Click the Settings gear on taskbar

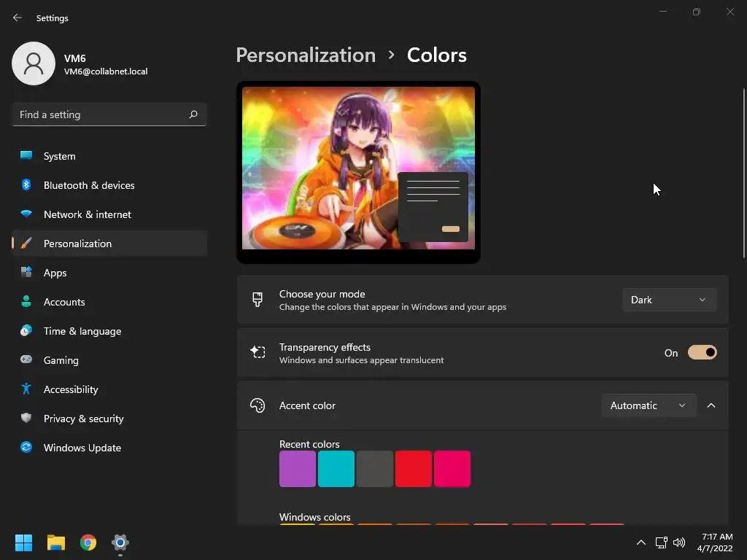pyautogui.click(x=120, y=542)
